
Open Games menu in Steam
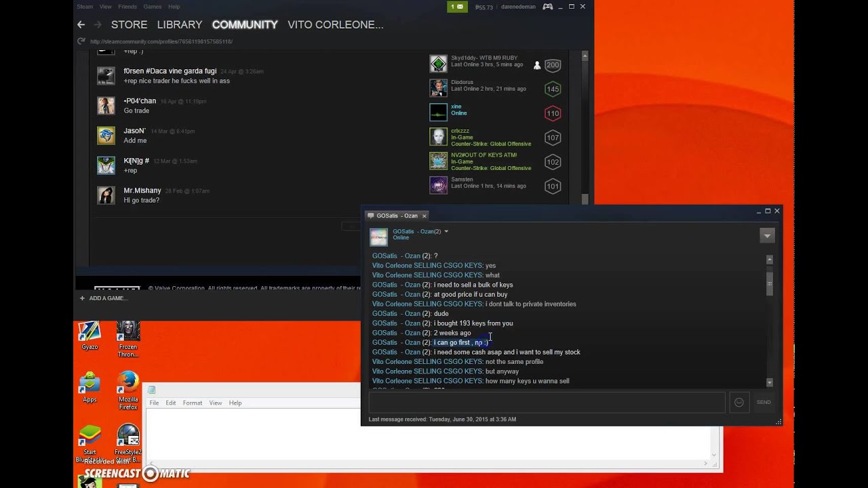point(153,7)
